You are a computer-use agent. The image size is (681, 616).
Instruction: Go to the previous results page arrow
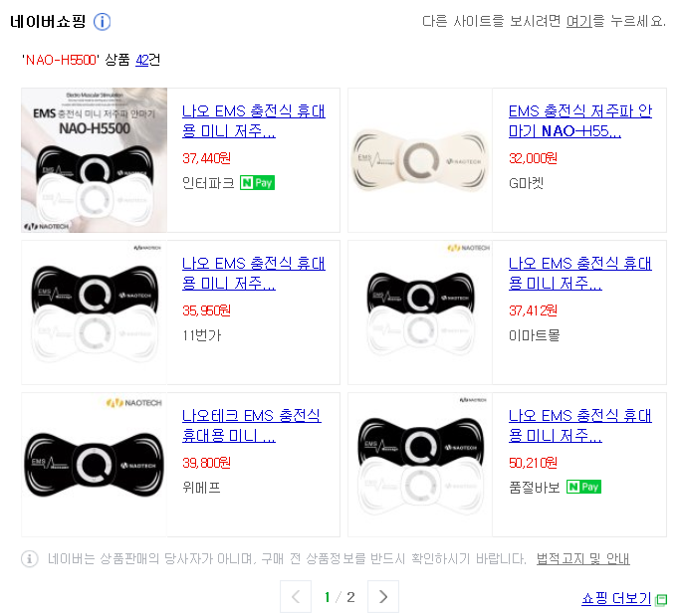[296, 596]
